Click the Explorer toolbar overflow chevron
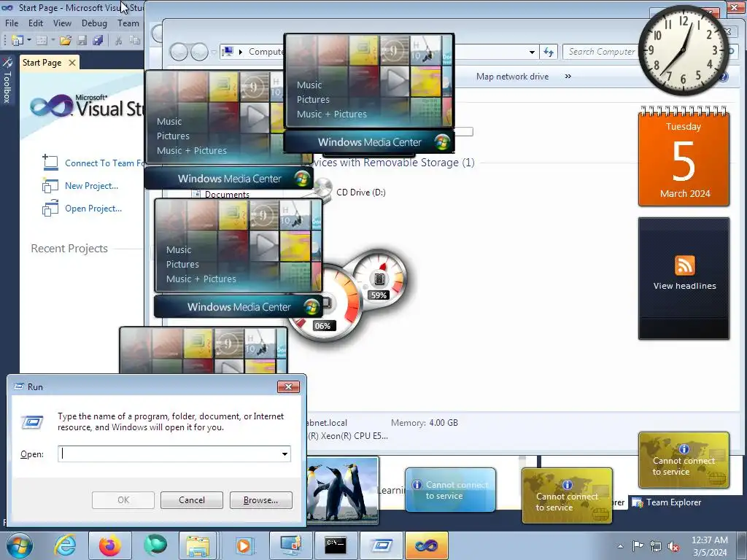 568,76
